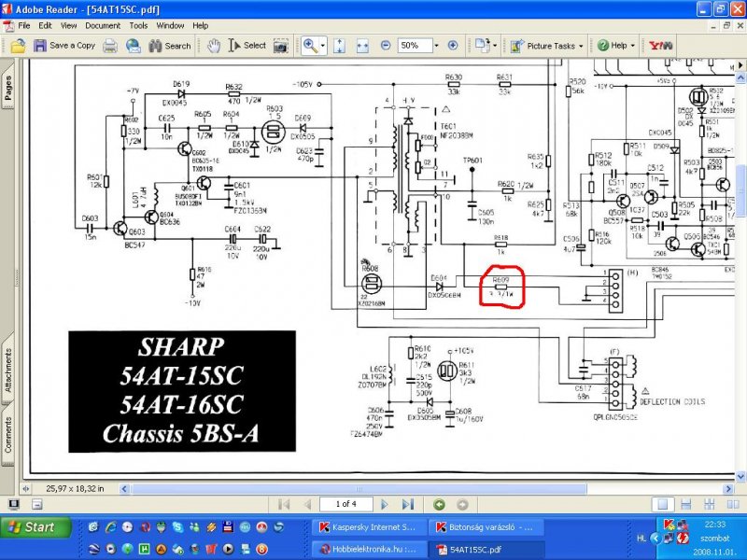
Task: Click vertical scrollbar down arrow
Action: [740, 476]
